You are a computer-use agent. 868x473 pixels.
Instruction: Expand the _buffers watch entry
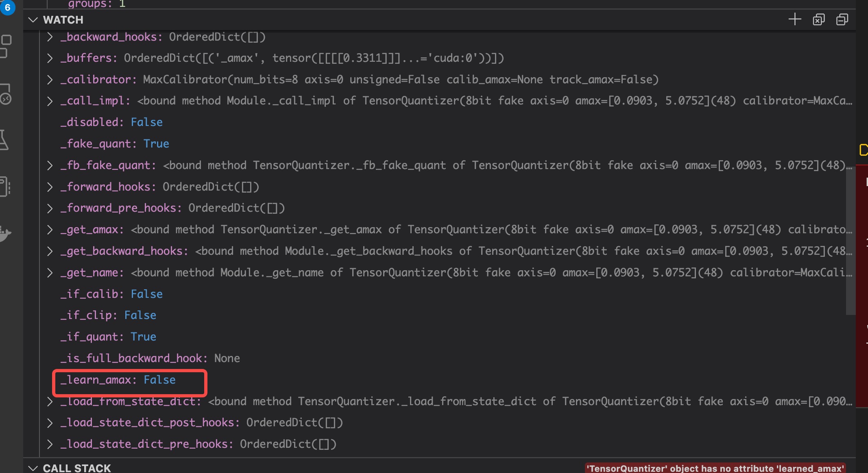click(50, 58)
